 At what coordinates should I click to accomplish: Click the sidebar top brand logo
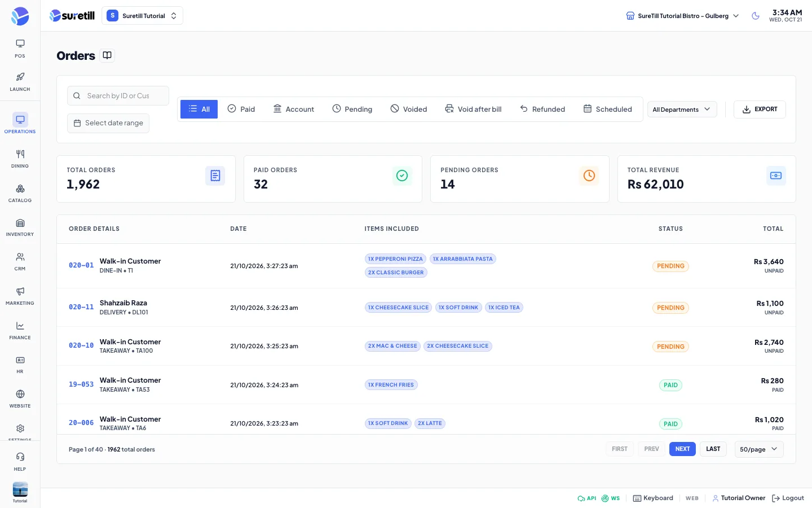pyautogui.click(x=20, y=16)
